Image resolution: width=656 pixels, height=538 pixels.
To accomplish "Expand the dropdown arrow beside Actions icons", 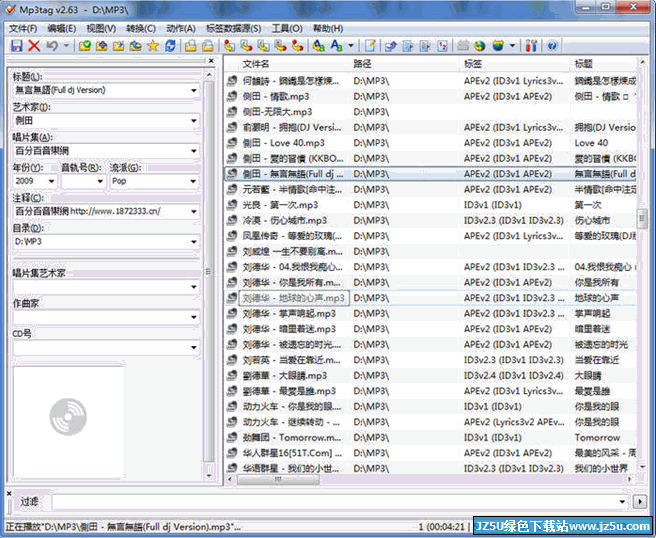I will click(x=351, y=45).
